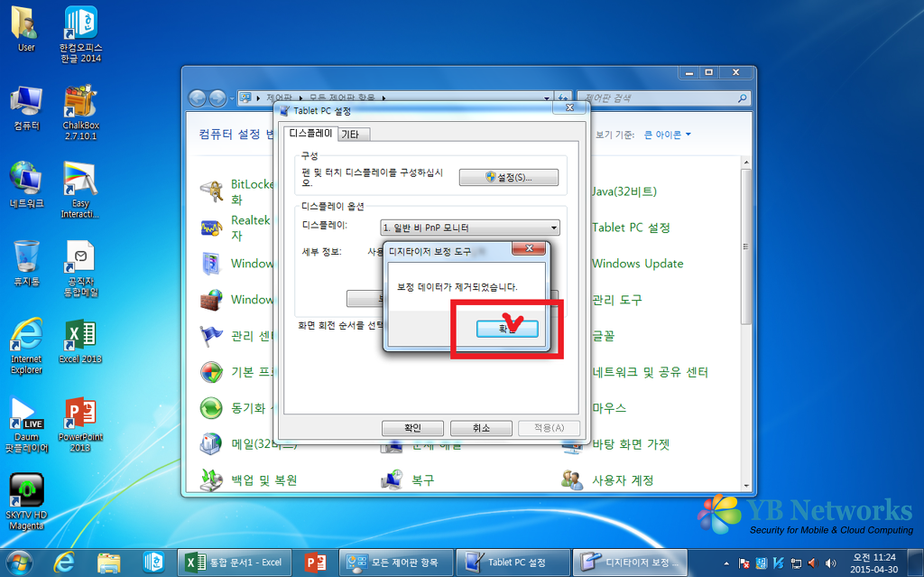Click 취소 in the Tablet PC 설정 dialog

pyautogui.click(x=481, y=428)
